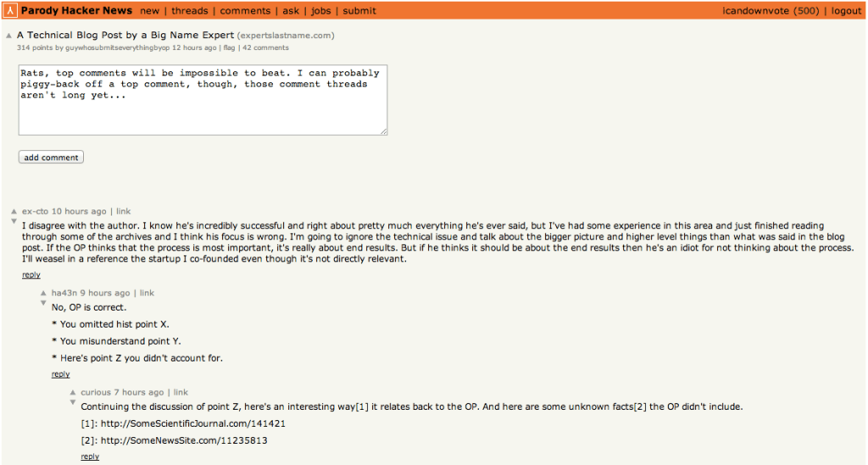The width and height of the screenshot is (868, 465).
Task: Upvote the comment by ex-cto
Action: coord(14,211)
